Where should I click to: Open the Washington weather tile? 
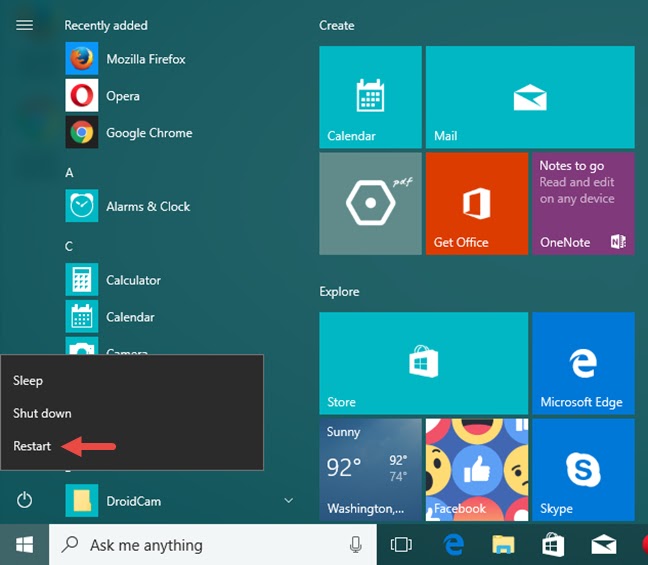pos(370,470)
